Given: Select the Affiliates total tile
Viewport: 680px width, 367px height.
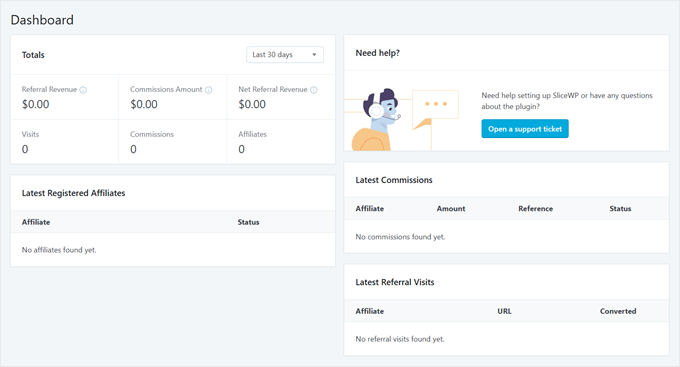Looking at the screenshot, I should coord(281,142).
